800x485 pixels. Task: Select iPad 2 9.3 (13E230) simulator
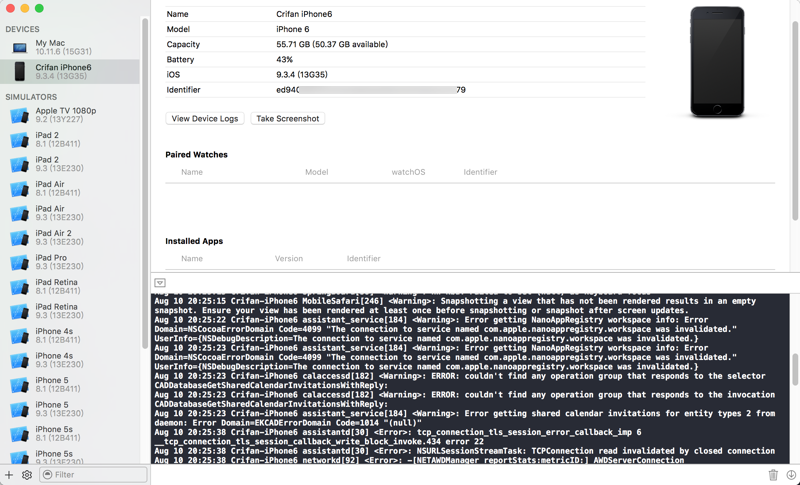pyautogui.click(x=69, y=164)
